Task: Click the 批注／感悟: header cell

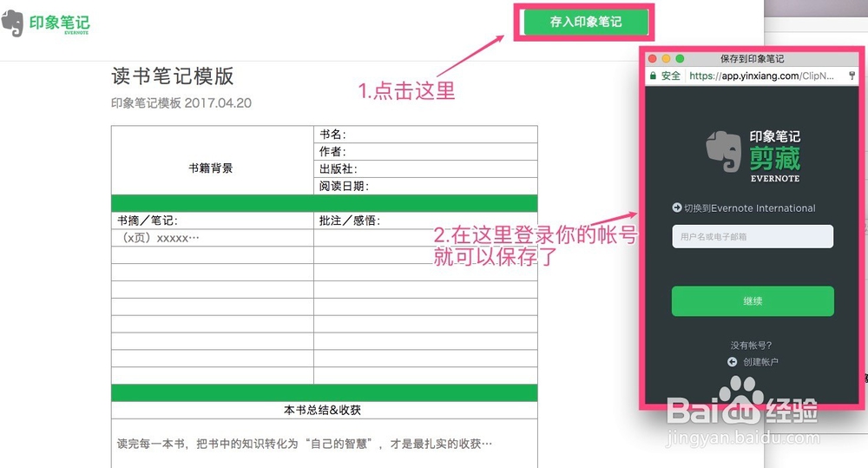Action: 425,221
